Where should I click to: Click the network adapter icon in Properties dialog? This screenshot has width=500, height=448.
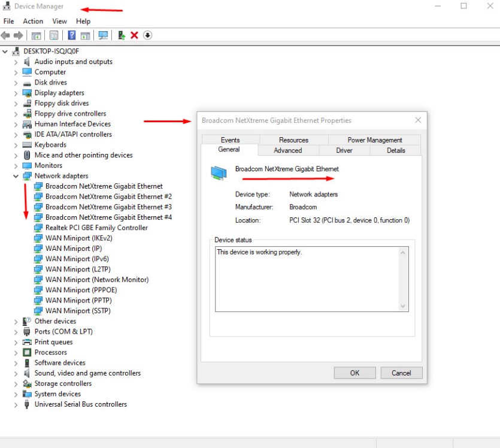coord(219,172)
